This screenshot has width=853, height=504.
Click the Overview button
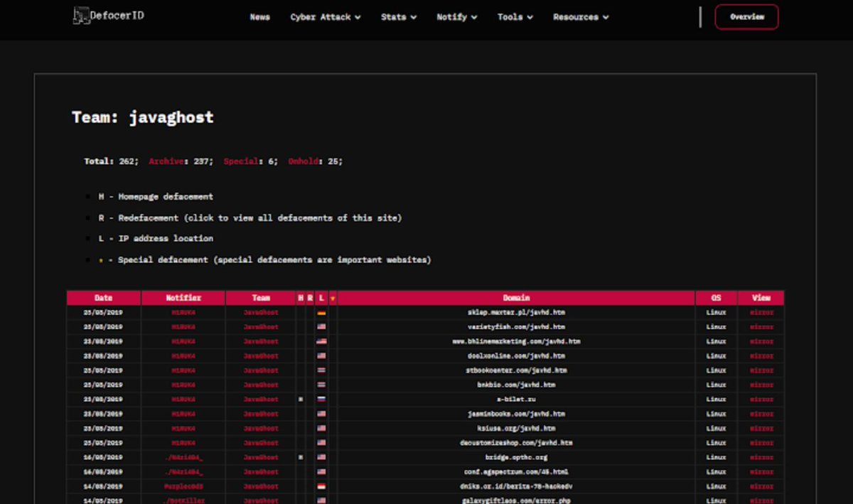746,17
